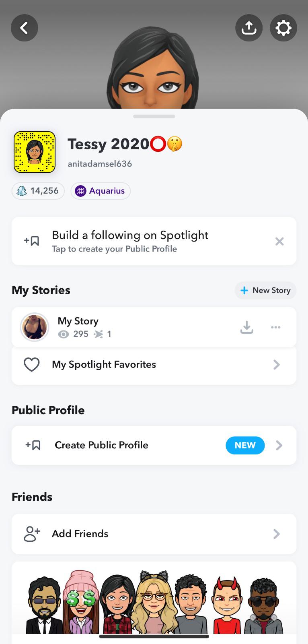Open the settings gear
308x644 pixels.
[x=283, y=28]
